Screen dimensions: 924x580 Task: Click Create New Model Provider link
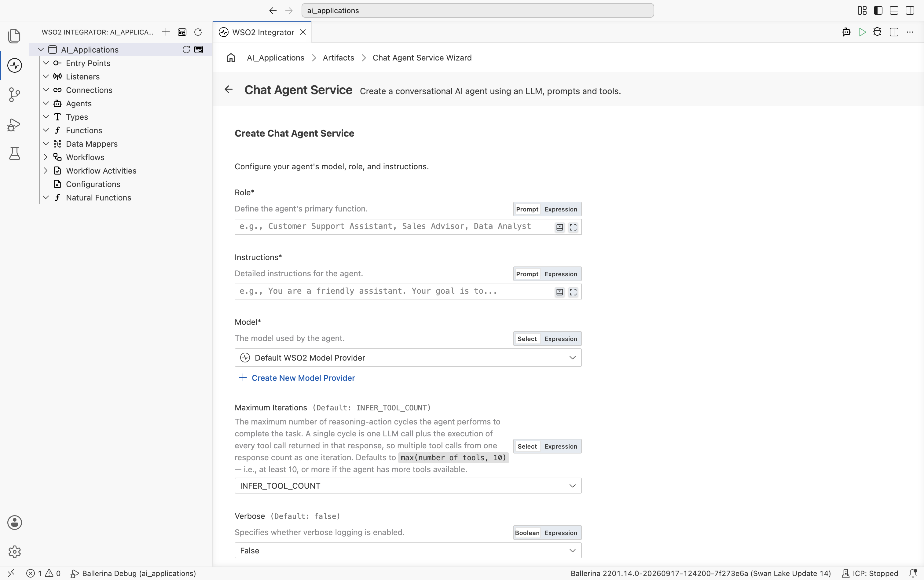pos(297,378)
